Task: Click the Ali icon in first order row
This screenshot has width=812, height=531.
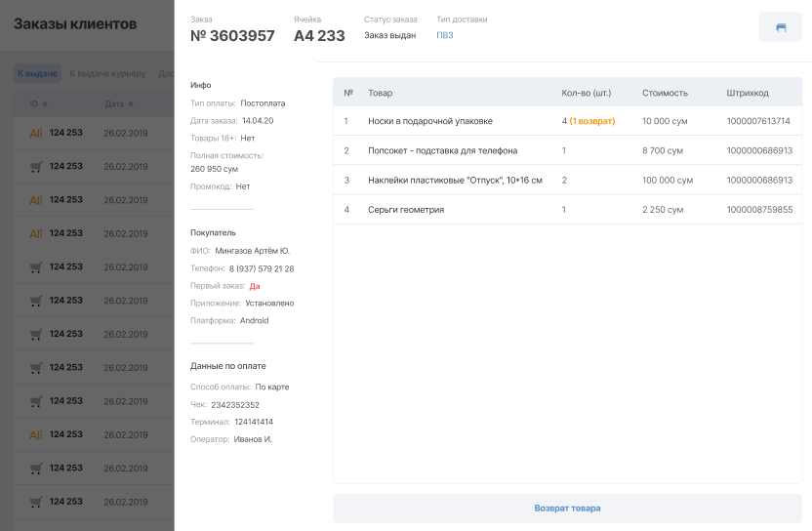Action: tap(36, 133)
